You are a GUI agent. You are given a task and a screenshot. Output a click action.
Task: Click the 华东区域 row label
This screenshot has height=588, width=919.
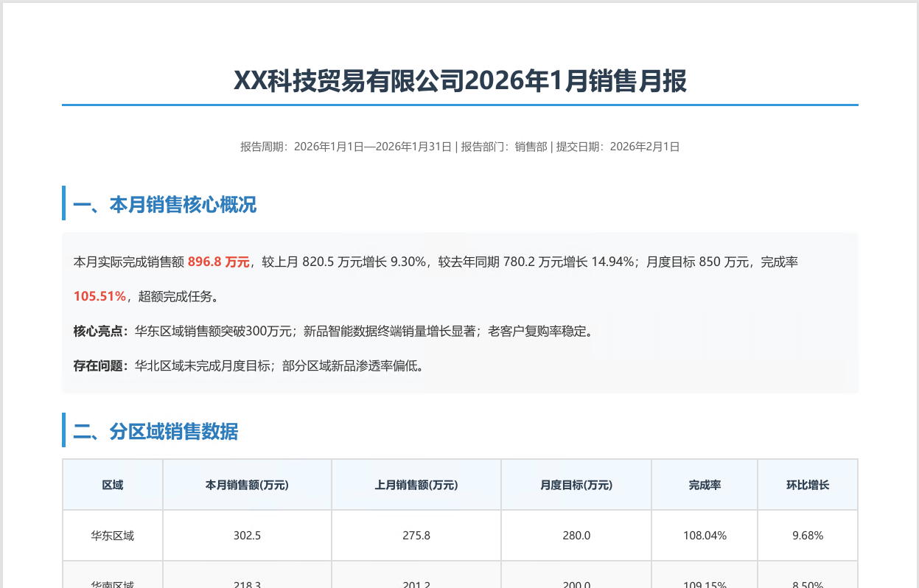112,536
